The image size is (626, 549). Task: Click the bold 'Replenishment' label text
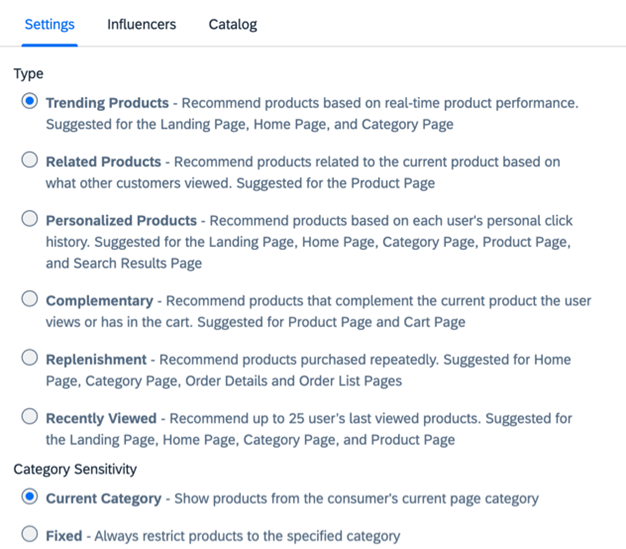point(96,360)
